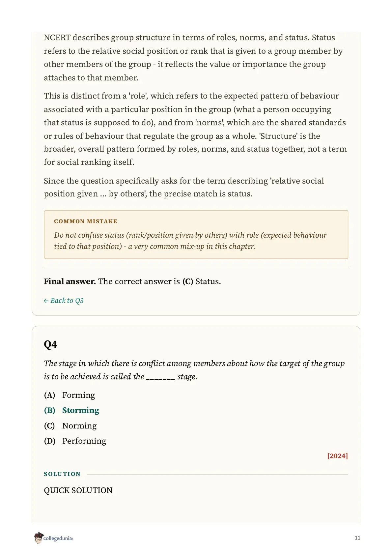This screenshot has height=555, width=392.
Task: Click the COMMON MISTAKE callout title
Action: tap(86, 221)
